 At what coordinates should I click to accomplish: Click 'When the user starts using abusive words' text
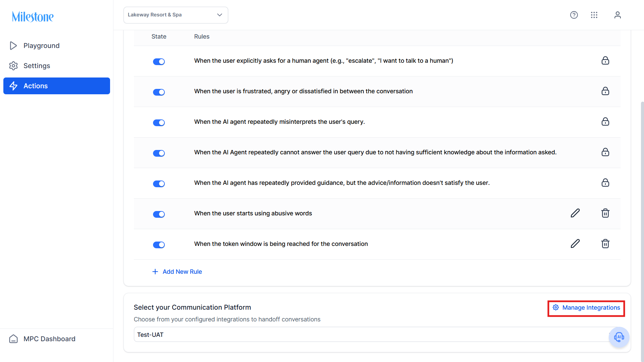253,213
